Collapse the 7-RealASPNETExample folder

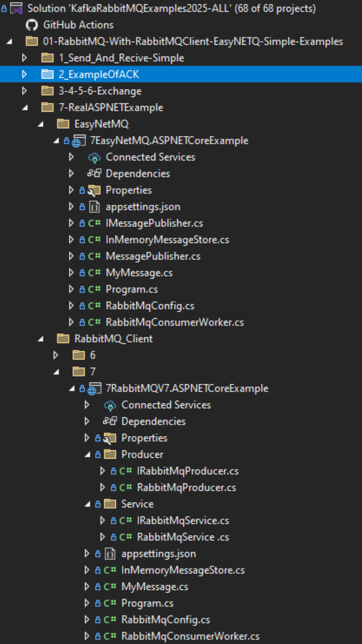tap(25, 108)
